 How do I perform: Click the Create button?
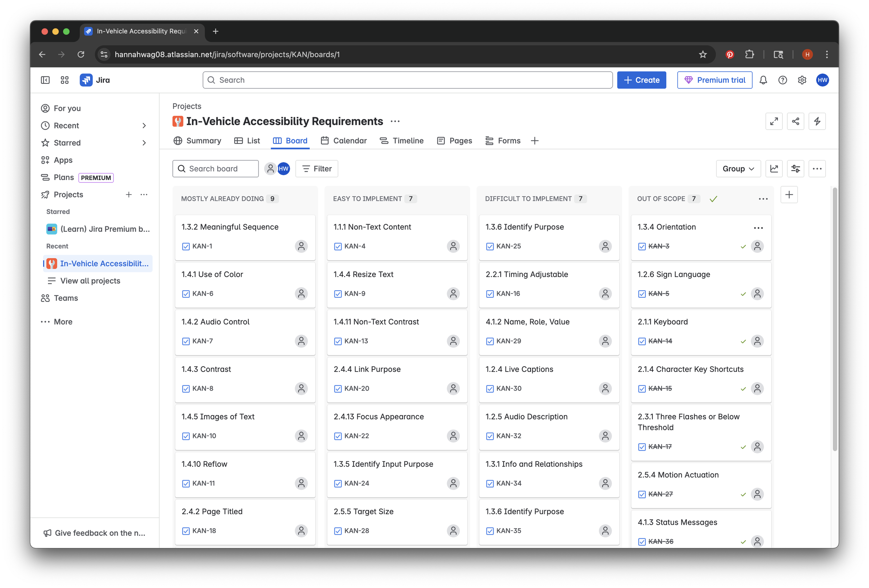pyautogui.click(x=641, y=80)
